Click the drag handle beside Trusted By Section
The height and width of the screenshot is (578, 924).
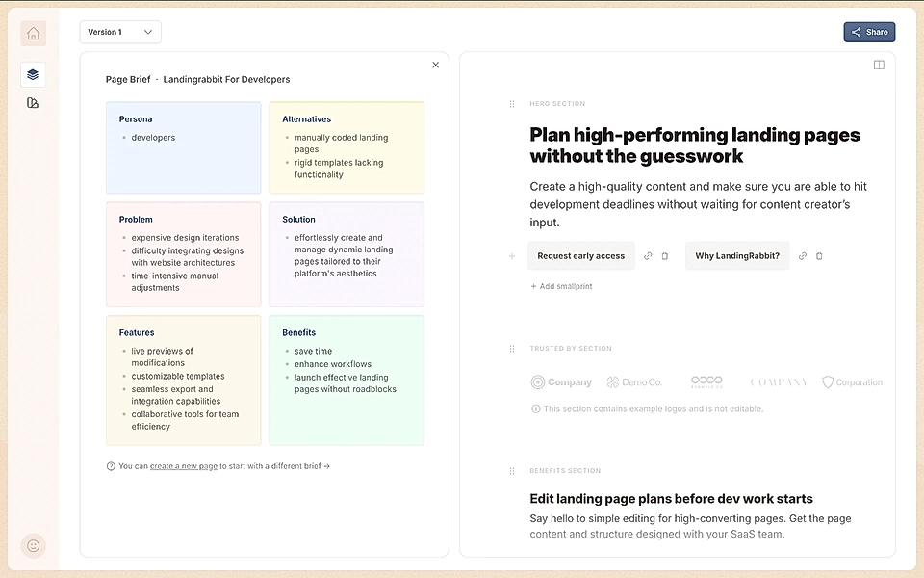point(510,348)
